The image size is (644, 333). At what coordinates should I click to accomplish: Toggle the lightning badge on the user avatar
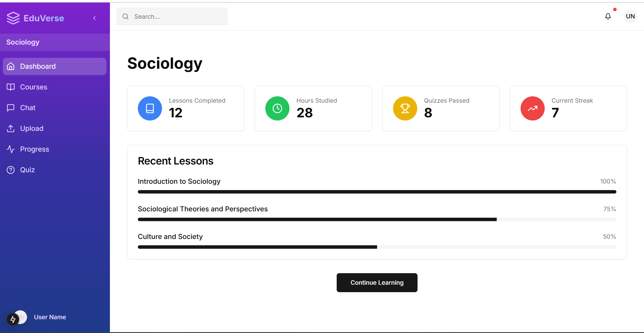coord(13,319)
